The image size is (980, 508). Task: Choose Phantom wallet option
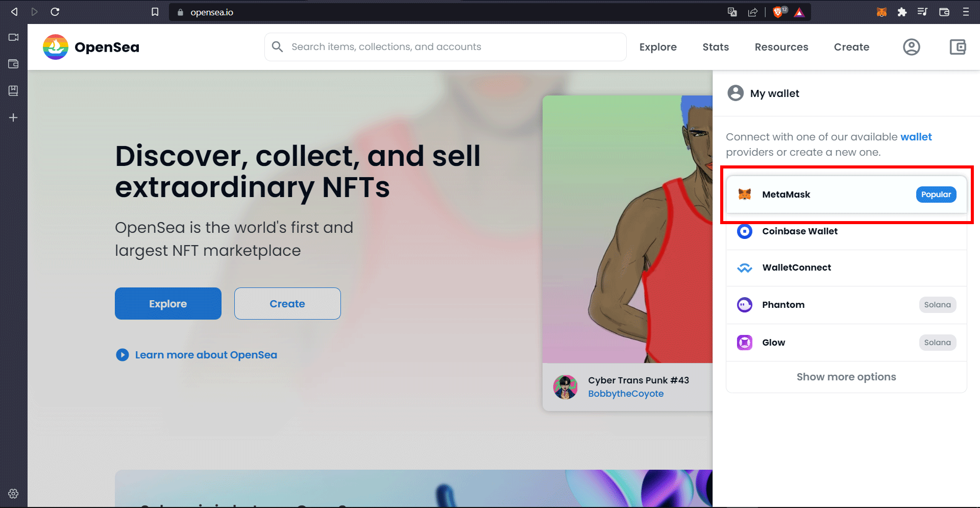pyautogui.click(x=846, y=305)
